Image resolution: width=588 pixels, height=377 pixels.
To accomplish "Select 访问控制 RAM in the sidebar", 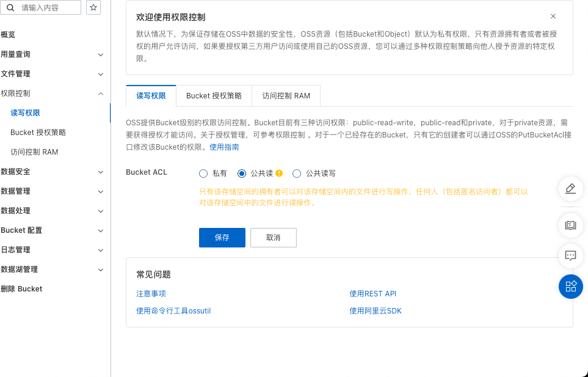I will tap(34, 152).
